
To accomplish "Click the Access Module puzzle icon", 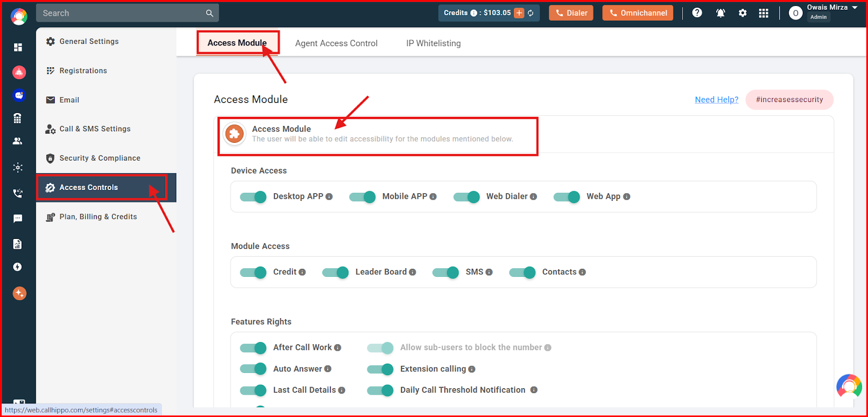I will [x=234, y=134].
